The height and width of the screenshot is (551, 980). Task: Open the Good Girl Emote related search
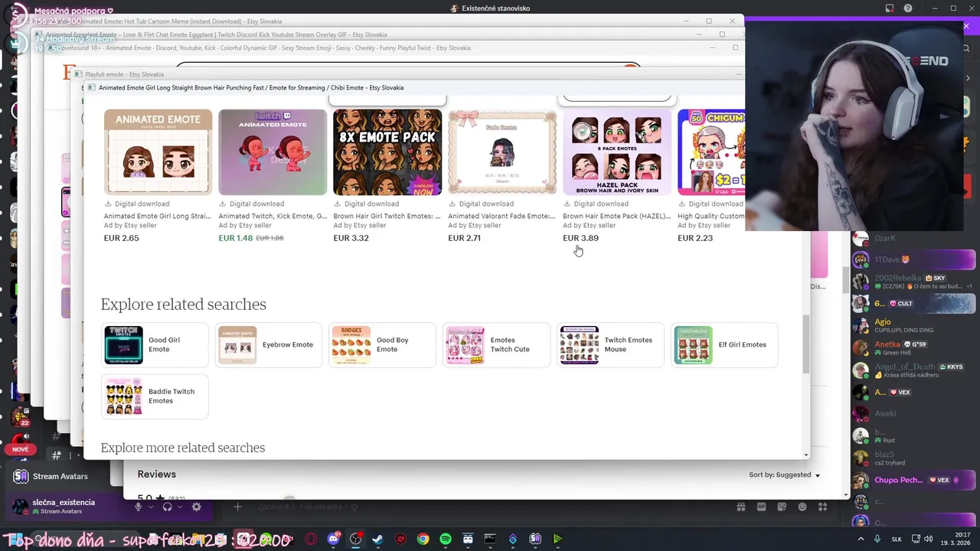click(x=155, y=345)
